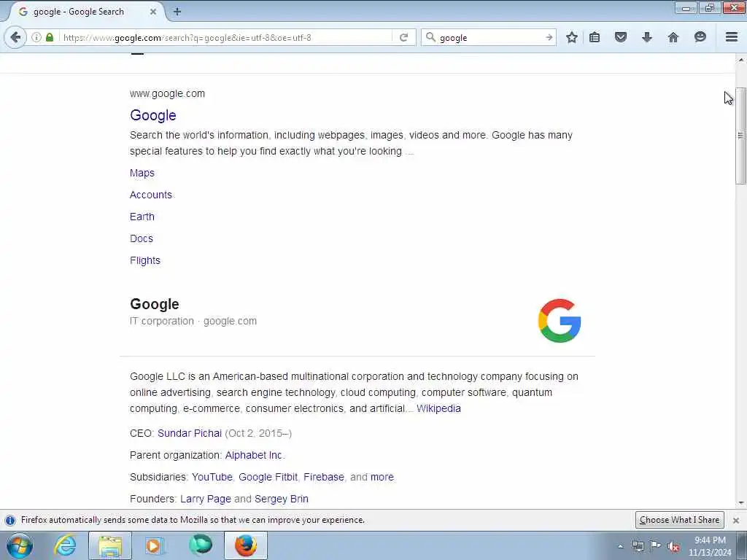747x560 pixels.
Task: Open Windows Explorer folder in taskbar
Action: click(x=110, y=545)
